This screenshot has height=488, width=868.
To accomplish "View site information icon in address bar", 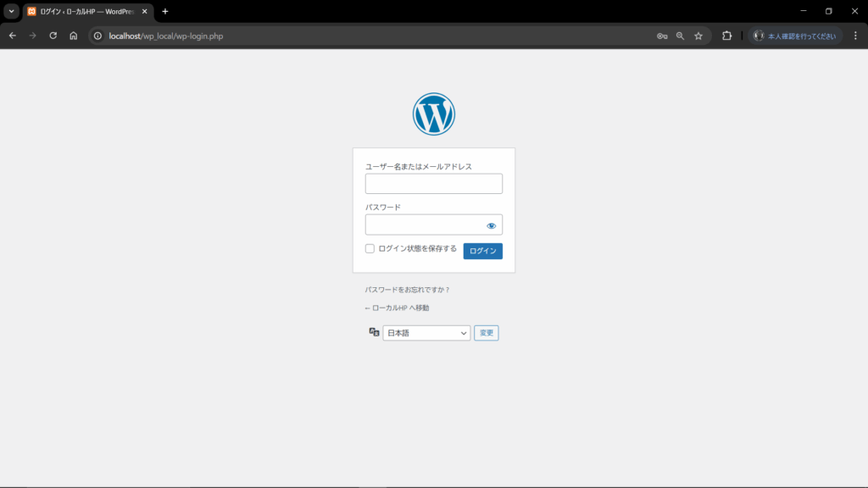I will (97, 36).
